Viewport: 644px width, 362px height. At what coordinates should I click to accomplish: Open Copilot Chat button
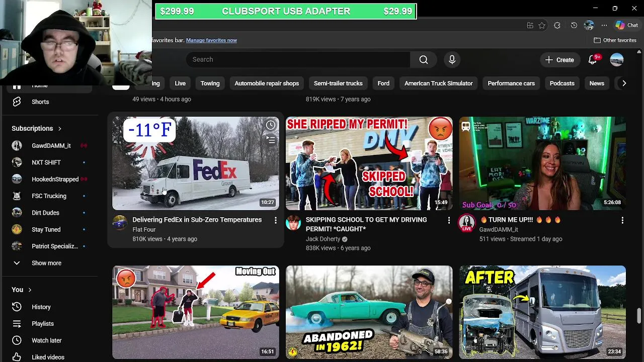[x=627, y=25]
